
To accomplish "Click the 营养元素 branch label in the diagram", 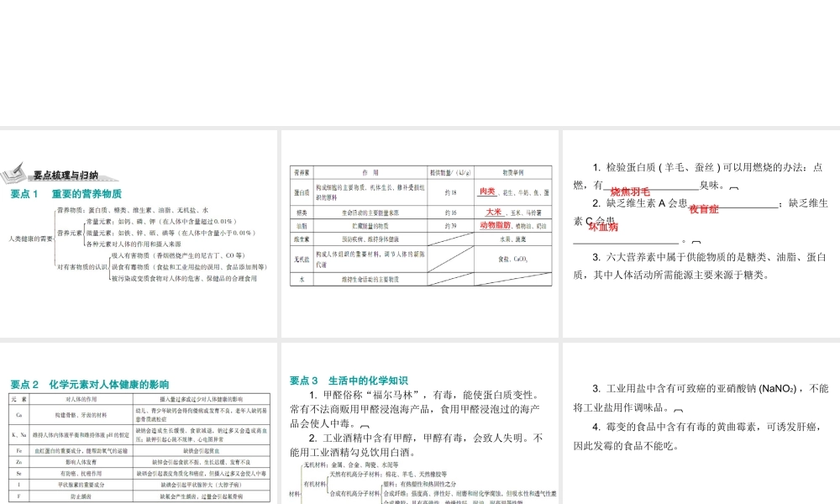I will (x=70, y=233).
